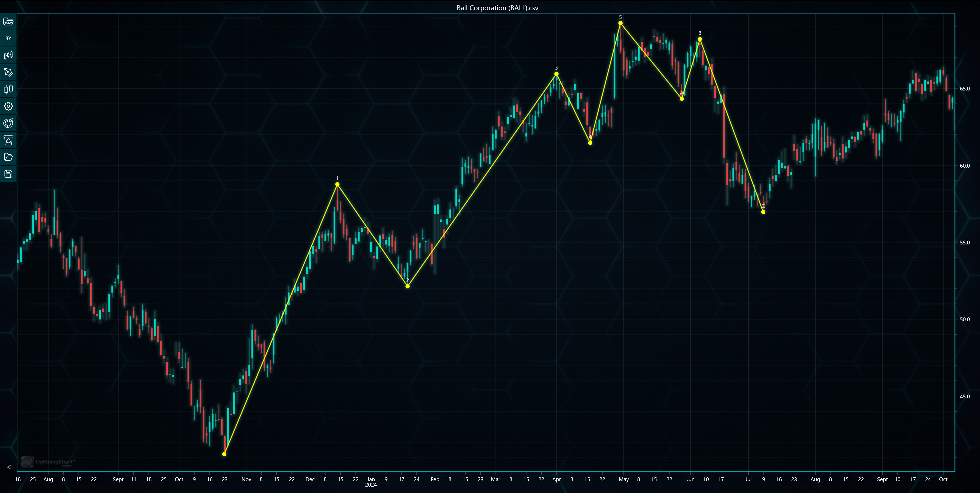Select Elliott wave point C

click(763, 212)
